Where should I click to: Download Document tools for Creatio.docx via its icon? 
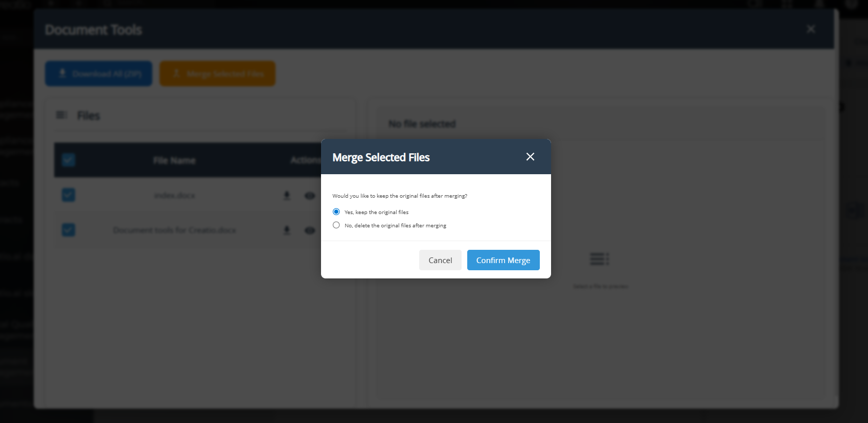287,230
